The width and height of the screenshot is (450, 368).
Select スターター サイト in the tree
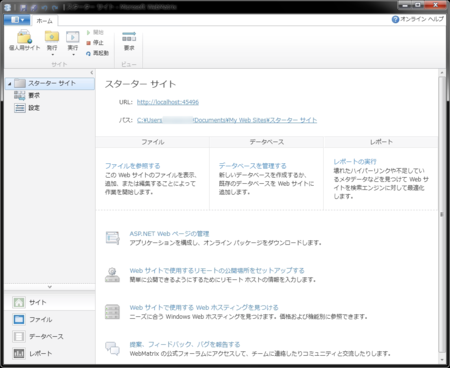click(50, 83)
